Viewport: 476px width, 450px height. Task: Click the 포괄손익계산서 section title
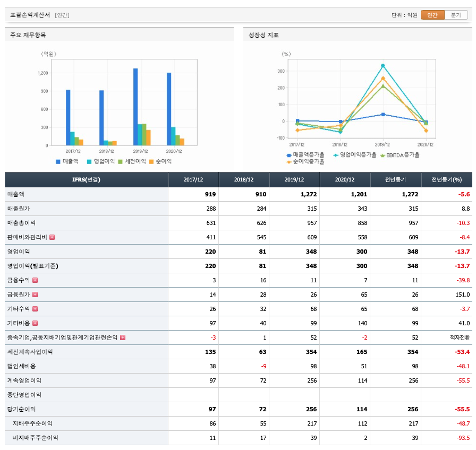[x=30, y=15]
